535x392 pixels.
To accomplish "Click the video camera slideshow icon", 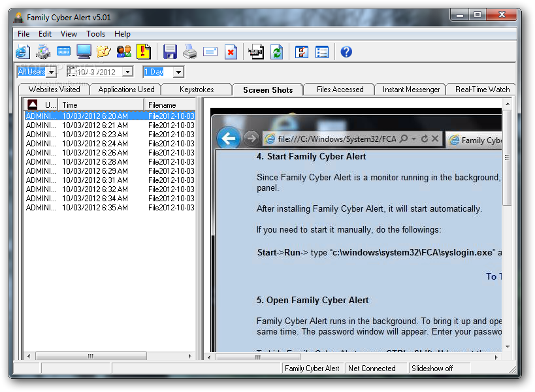I will pos(256,52).
